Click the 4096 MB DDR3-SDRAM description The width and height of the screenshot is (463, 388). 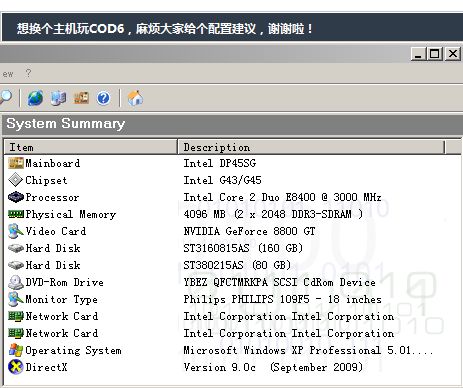273,214
